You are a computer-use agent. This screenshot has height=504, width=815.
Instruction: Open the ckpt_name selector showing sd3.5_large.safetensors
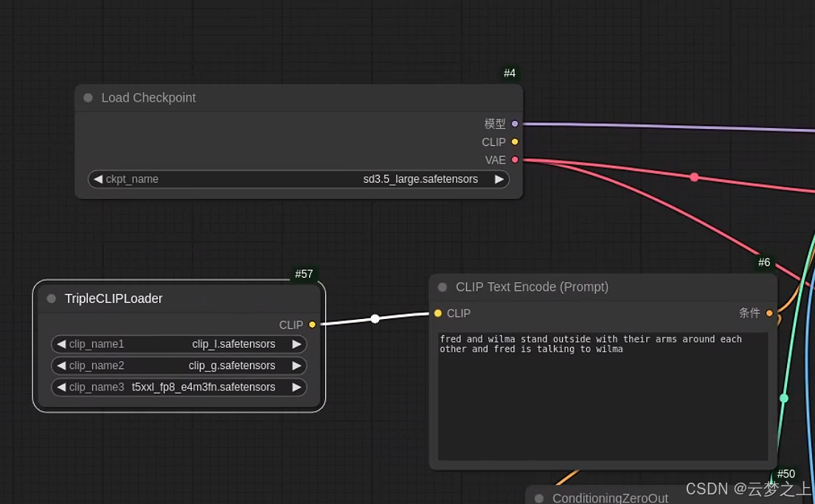[299, 179]
